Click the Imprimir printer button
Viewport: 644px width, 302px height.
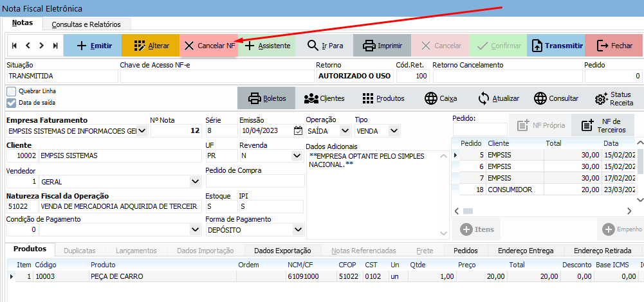382,46
